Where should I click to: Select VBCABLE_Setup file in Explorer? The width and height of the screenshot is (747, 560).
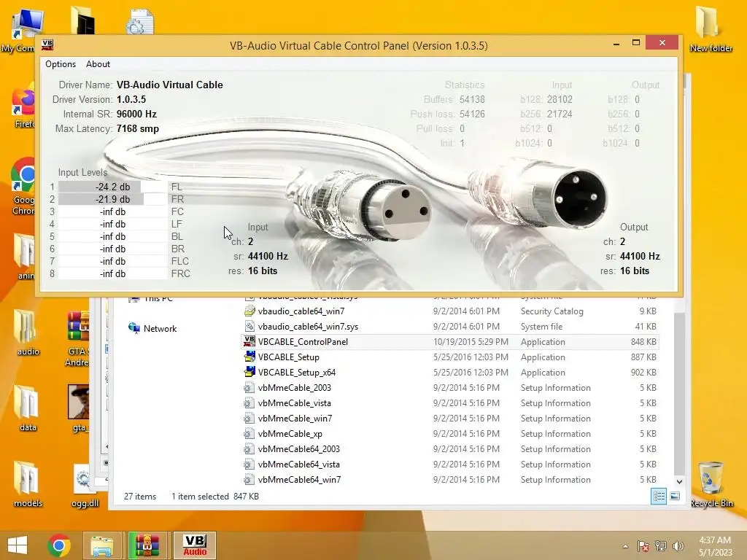pyautogui.click(x=450, y=357)
